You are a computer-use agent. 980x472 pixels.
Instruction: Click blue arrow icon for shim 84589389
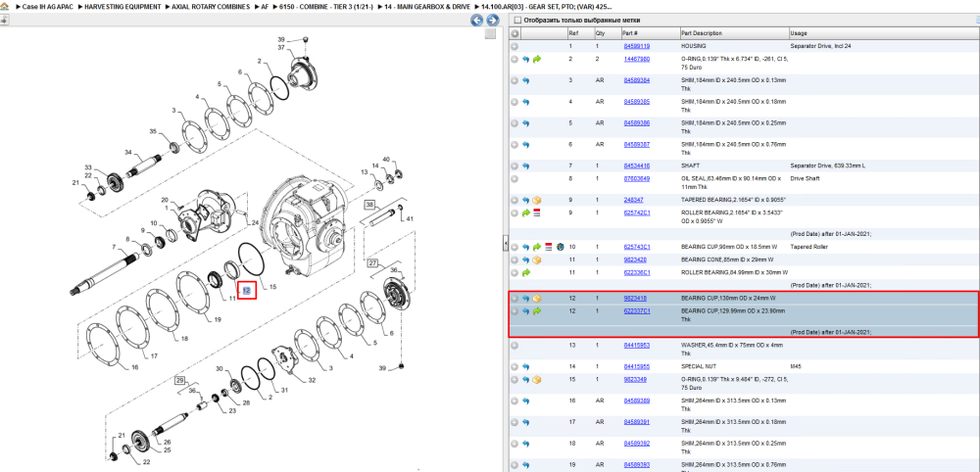pyautogui.click(x=525, y=401)
